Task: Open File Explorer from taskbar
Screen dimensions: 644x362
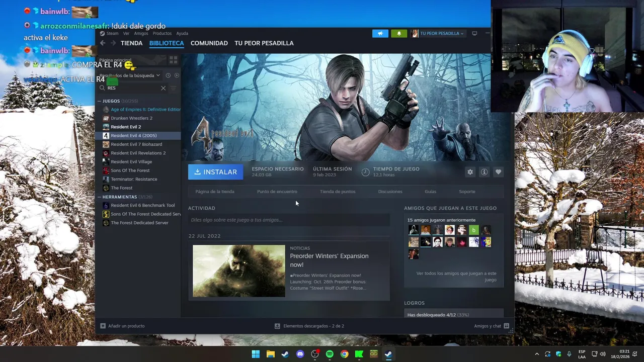Action: 271,354
